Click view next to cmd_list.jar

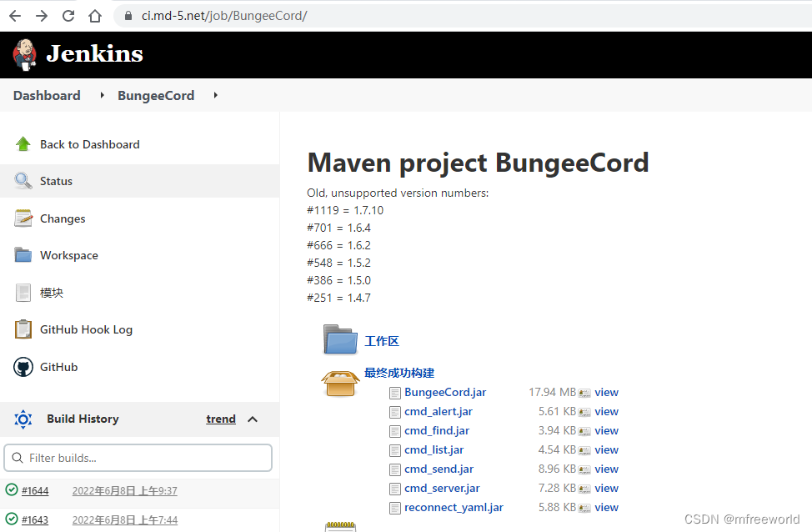click(x=606, y=449)
